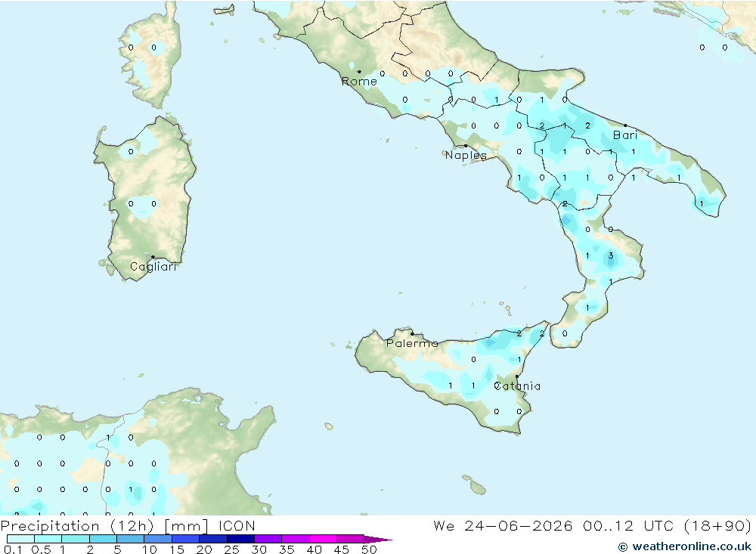
Task: Click the 15 legend scale label
Action: [177, 549]
